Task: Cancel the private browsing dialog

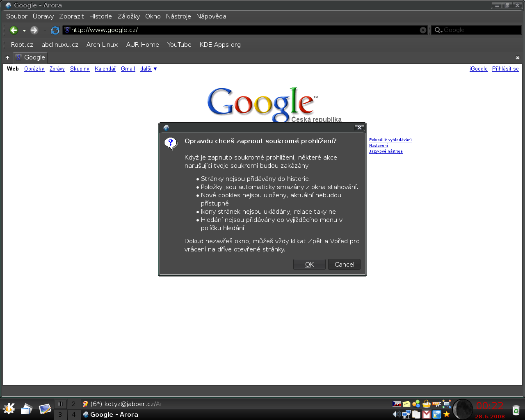Action: [x=344, y=265]
